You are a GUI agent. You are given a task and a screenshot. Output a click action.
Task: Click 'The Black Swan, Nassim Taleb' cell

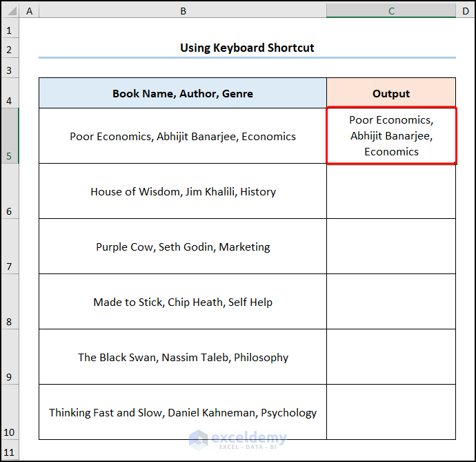(x=183, y=357)
